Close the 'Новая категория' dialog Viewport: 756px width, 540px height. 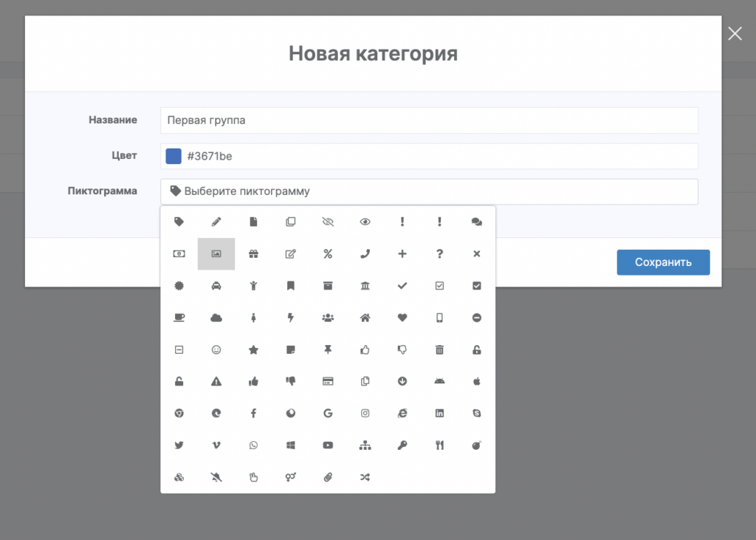tap(735, 33)
